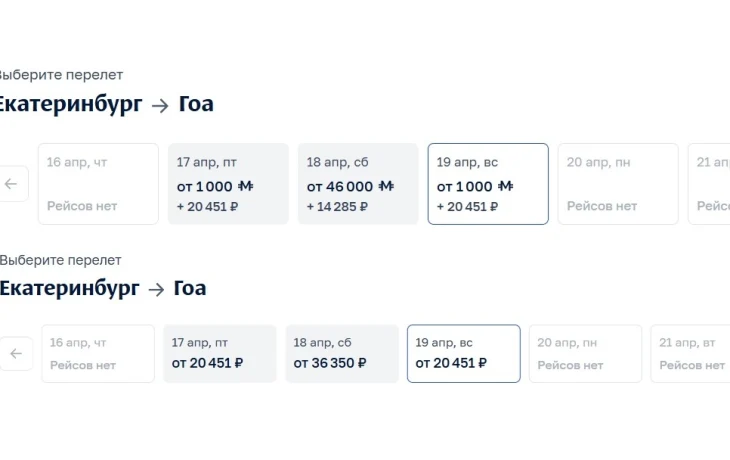730x460 pixels.
Task: Select 18 апр card with + 14 285 ₽
Action: click(358, 184)
